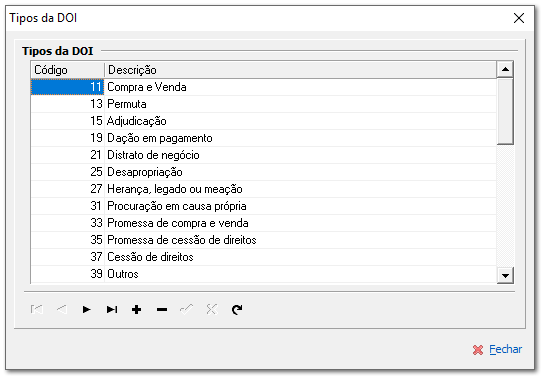Delete the record with the minus icon
544x379 pixels.
click(162, 309)
